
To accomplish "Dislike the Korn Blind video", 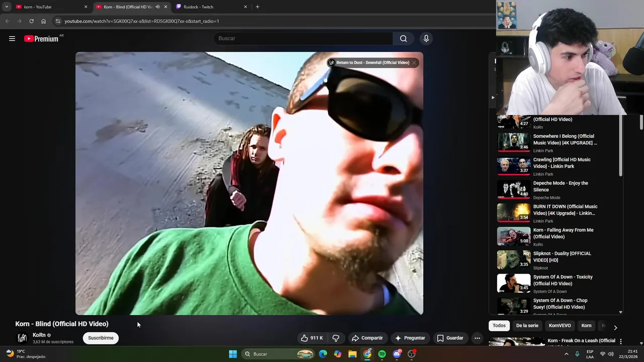I will 336,338.
